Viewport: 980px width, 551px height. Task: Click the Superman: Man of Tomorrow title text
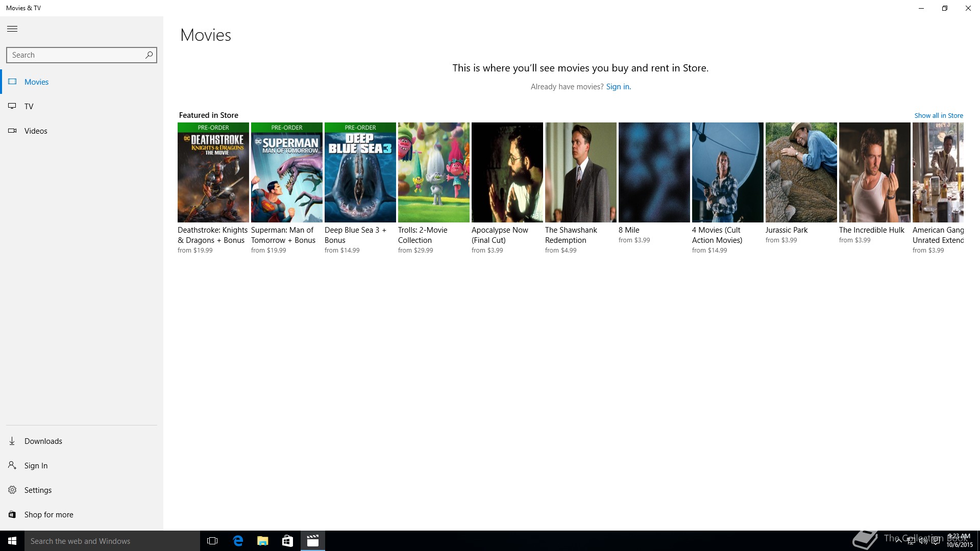[x=283, y=235]
